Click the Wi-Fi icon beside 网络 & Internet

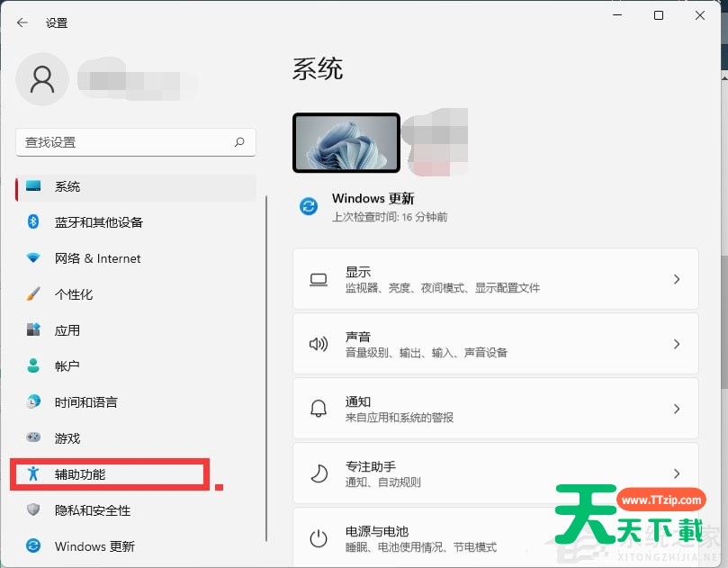coord(33,257)
